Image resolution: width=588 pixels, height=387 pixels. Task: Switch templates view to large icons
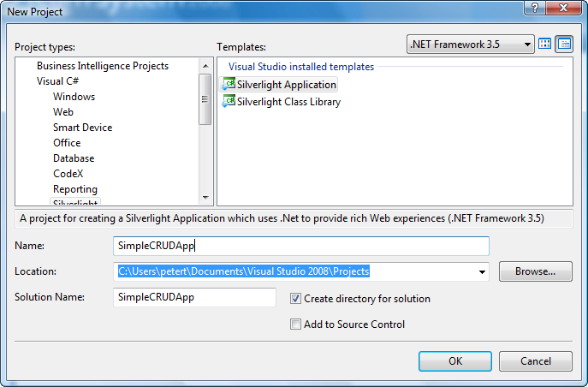click(544, 45)
